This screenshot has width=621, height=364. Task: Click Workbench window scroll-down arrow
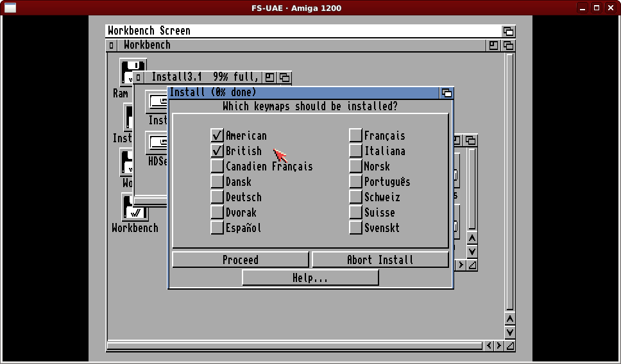pos(509,332)
